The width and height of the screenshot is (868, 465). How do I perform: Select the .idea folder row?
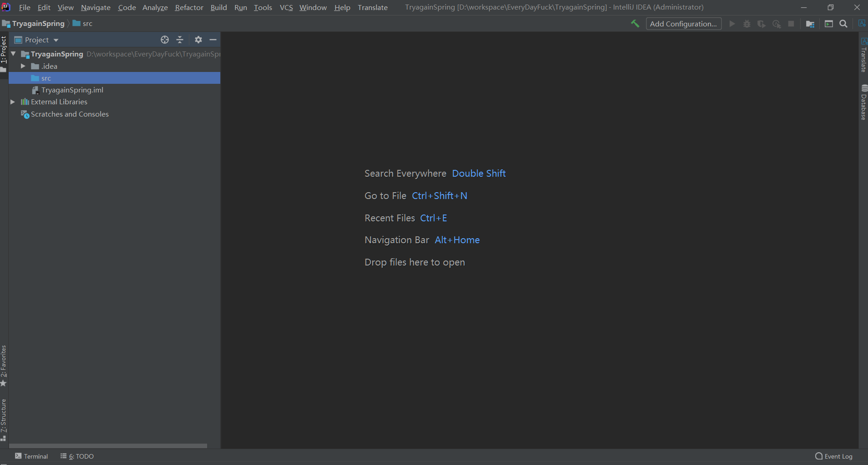click(114, 66)
